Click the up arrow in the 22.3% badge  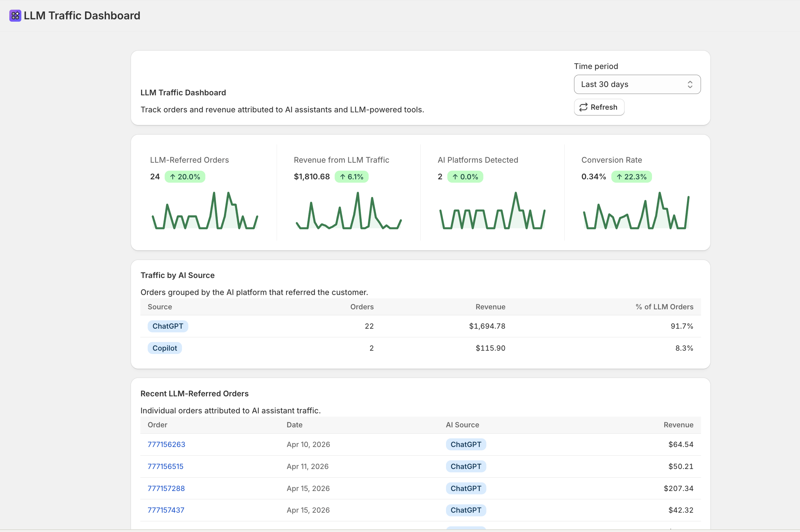coord(620,177)
